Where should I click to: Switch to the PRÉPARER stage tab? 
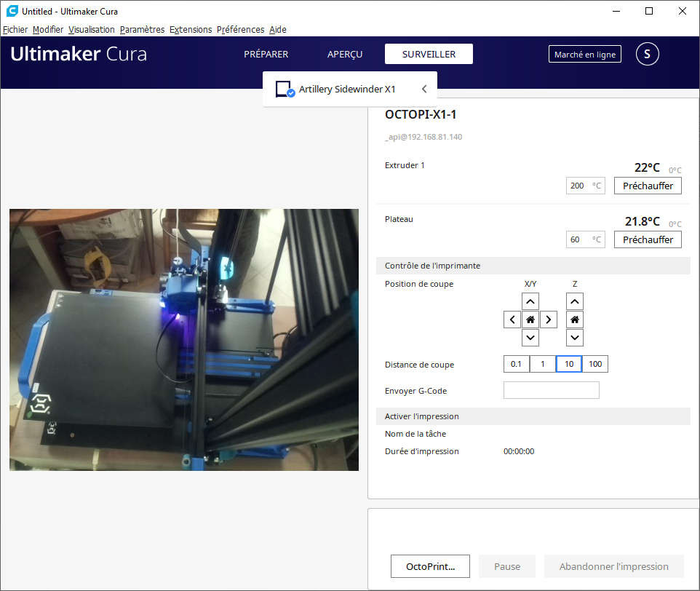[x=266, y=54]
